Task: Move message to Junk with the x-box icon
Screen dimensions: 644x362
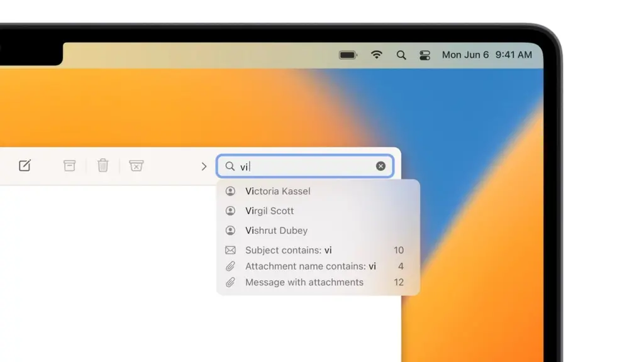Action: tap(136, 165)
